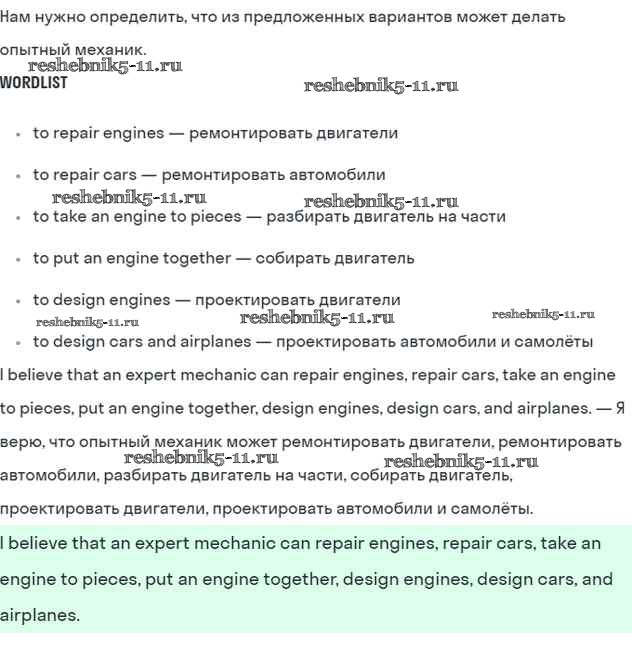Click the translation 'проектировать двигатели' in the list

[297, 300]
